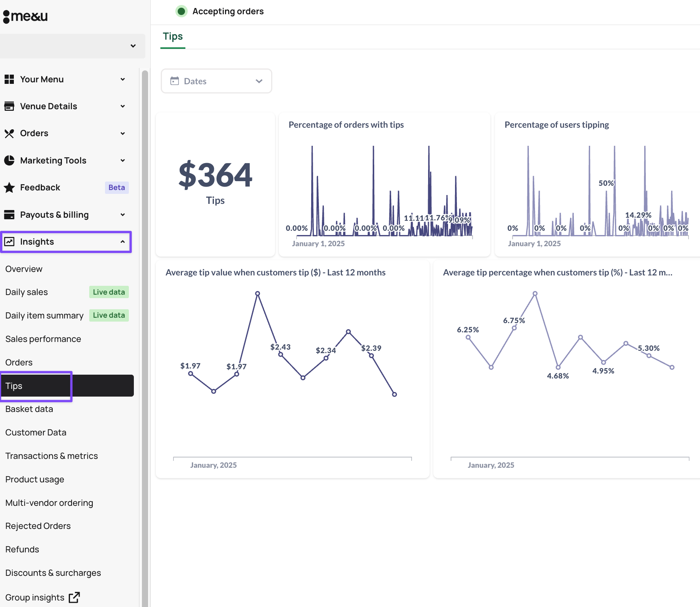Viewport: 700px width, 607px height.
Task: Click the Payouts & billing card icon
Action: (x=9, y=215)
